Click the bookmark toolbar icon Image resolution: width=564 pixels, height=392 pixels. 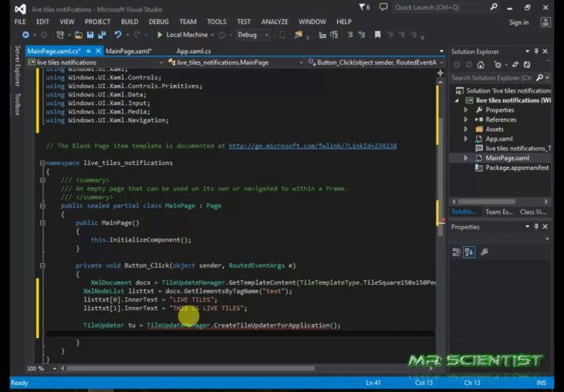click(x=378, y=35)
